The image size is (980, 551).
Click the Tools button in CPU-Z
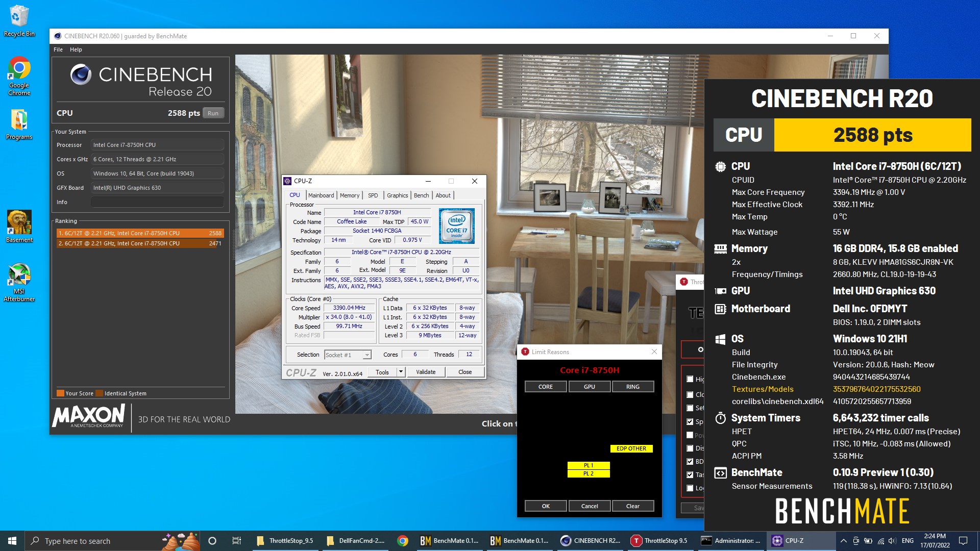coord(382,372)
